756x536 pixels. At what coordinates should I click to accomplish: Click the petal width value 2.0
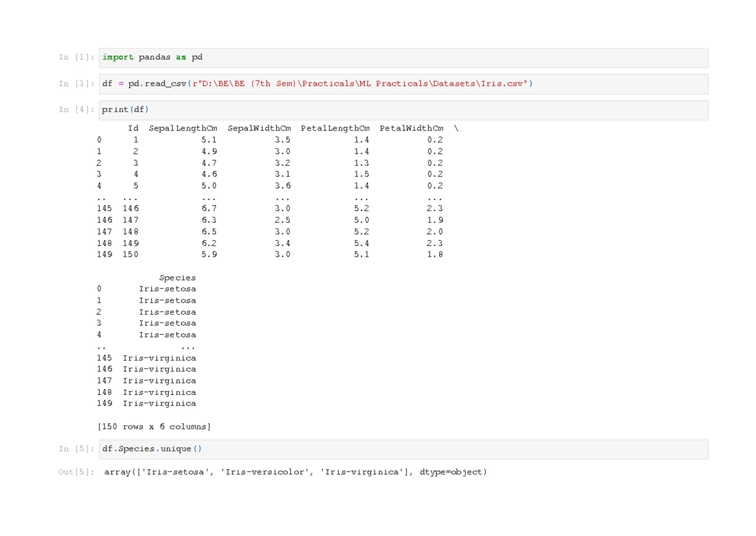pyautogui.click(x=435, y=231)
